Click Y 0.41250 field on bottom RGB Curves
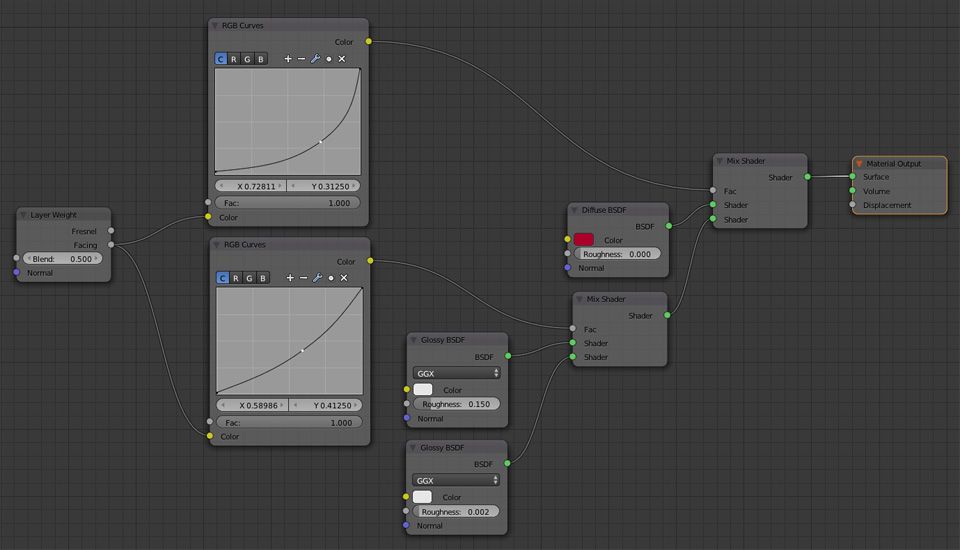 click(x=326, y=405)
